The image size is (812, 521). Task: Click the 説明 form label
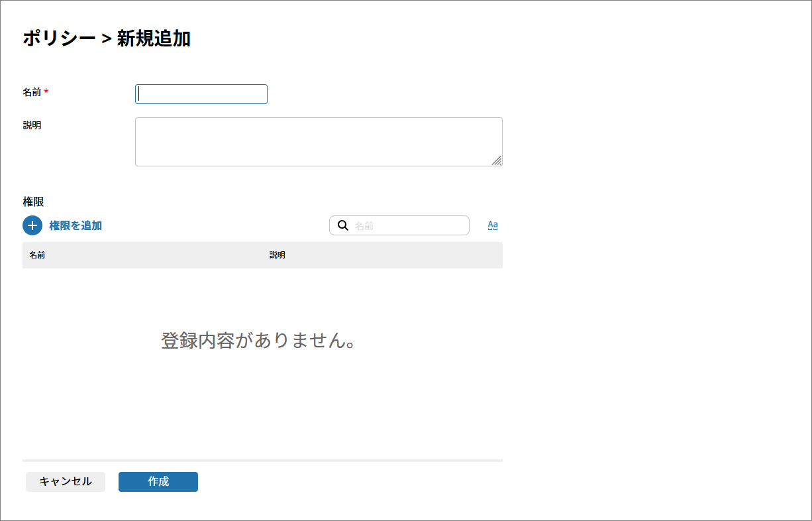[x=32, y=125]
